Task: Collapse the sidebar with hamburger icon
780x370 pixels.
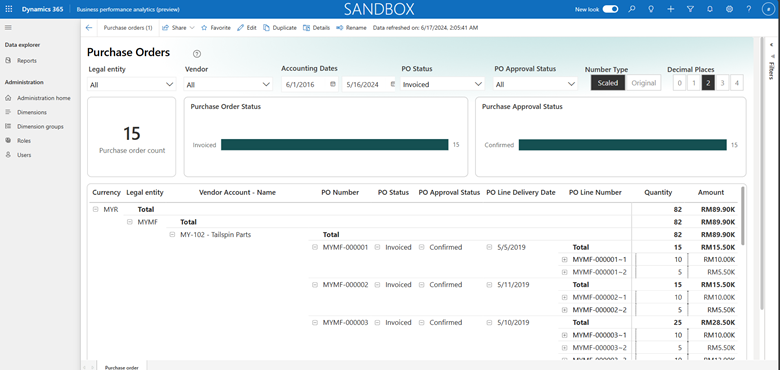Action: click(x=8, y=27)
